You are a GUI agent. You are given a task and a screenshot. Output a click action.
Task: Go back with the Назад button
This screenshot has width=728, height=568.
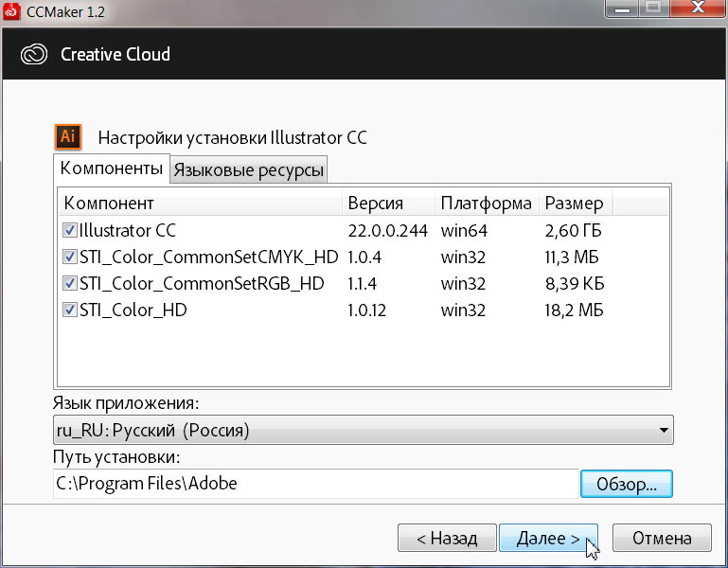447,539
